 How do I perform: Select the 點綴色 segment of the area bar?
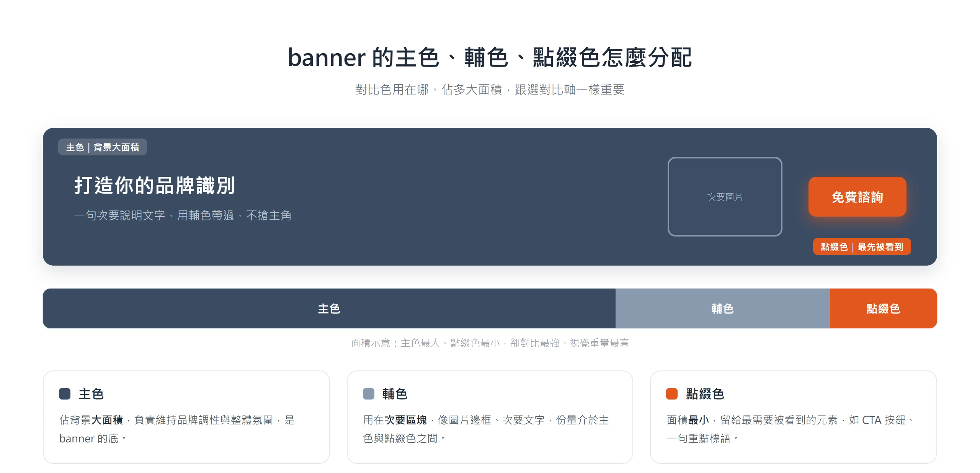click(x=883, y=308)
